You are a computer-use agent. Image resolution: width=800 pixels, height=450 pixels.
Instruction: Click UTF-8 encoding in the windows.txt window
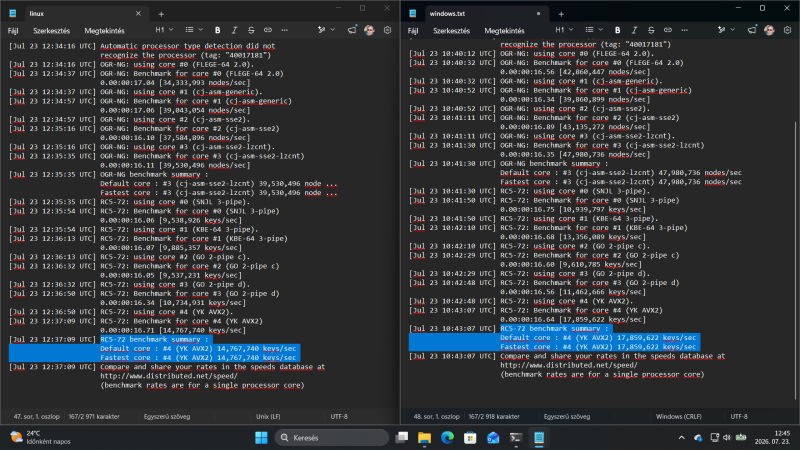pos(739,416)
